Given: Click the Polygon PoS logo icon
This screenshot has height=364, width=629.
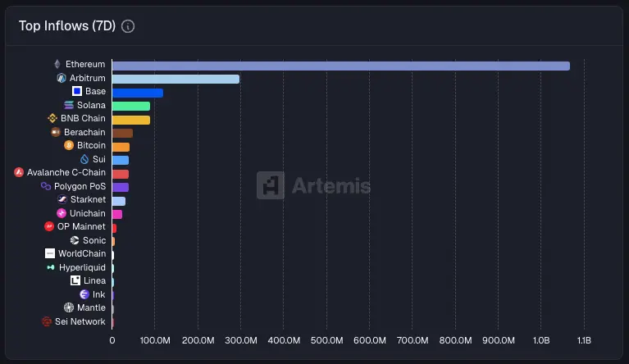Looking at the screenshot, I should pyautogui.click(x=46, y=186).
